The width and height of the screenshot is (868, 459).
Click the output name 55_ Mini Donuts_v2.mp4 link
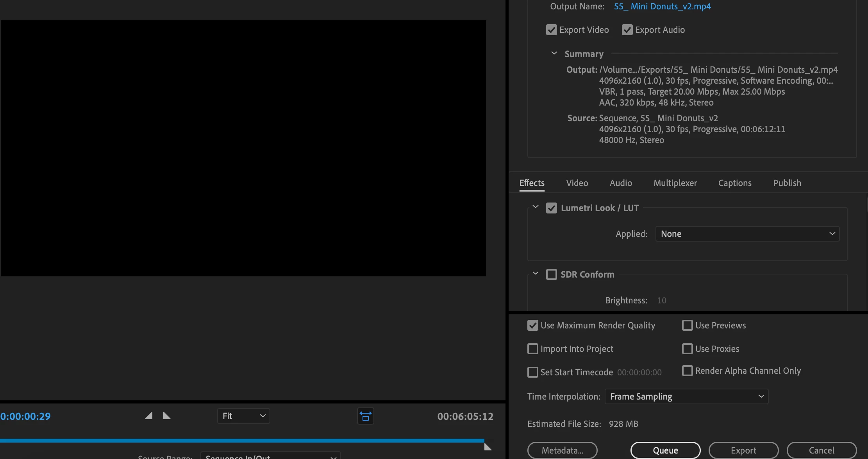[x=662, y=6]
